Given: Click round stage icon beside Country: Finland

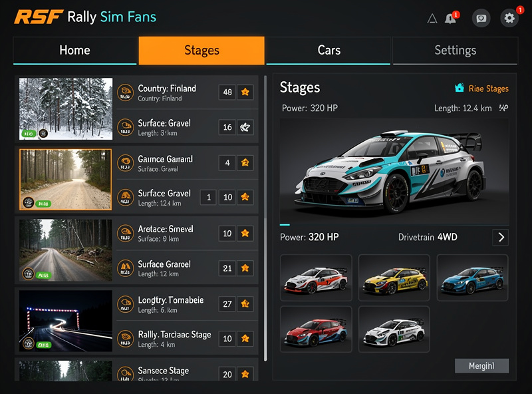Looking at the screenshot, I should (126, 93).
